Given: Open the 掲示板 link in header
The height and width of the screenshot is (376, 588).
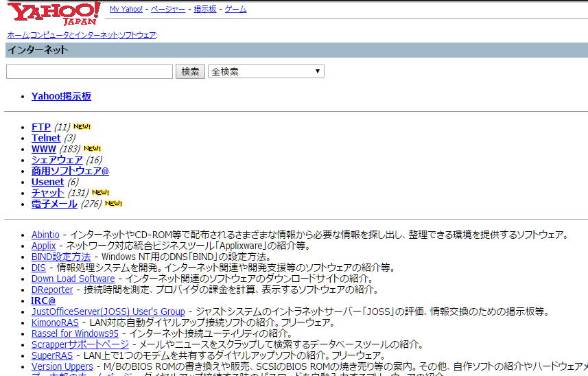Looking at the screenshot, I should coord(205,9).
